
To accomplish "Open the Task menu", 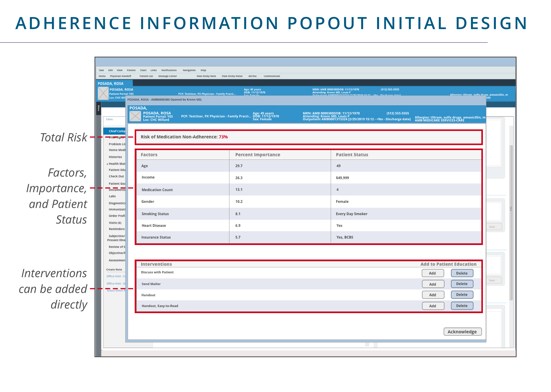I will click(101, 70).
